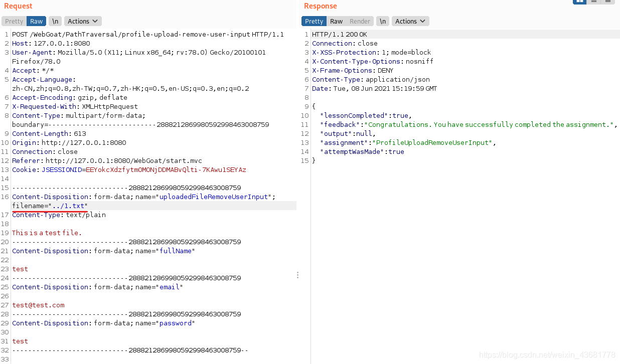Viewport: 620px width, 364px height.
Task: Click the Origin header line
Action: click(69, 142)
